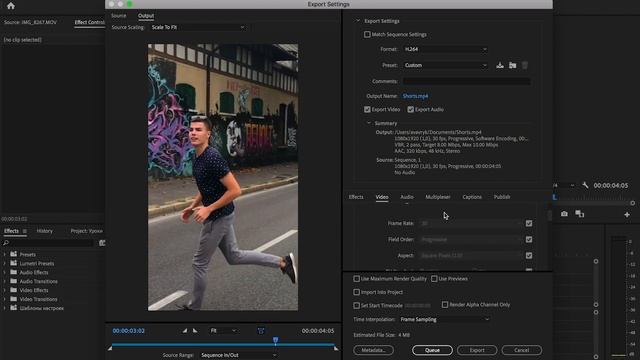Toggle Field Order match source checkbox
The image size is (640, 360).
(x=529, y=240)
